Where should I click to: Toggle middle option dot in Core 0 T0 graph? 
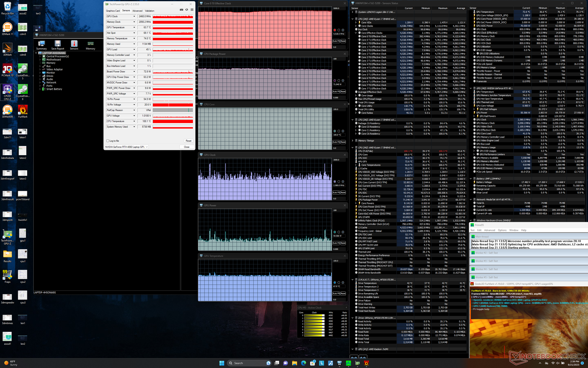click(339, 30)
